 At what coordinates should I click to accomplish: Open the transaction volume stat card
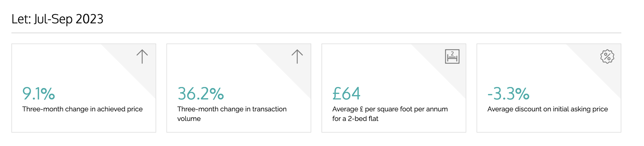(239, 88)
